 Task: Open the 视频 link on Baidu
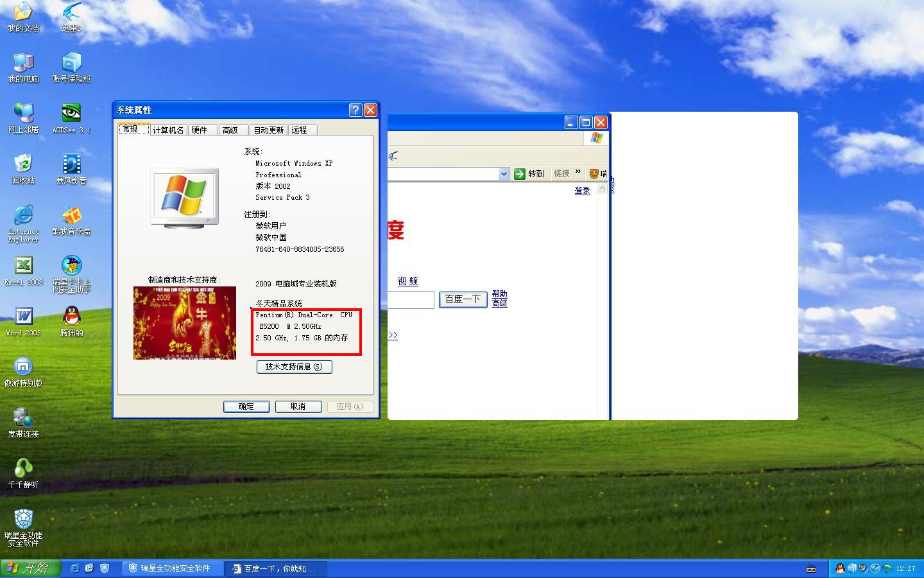[x=407, y=281]
